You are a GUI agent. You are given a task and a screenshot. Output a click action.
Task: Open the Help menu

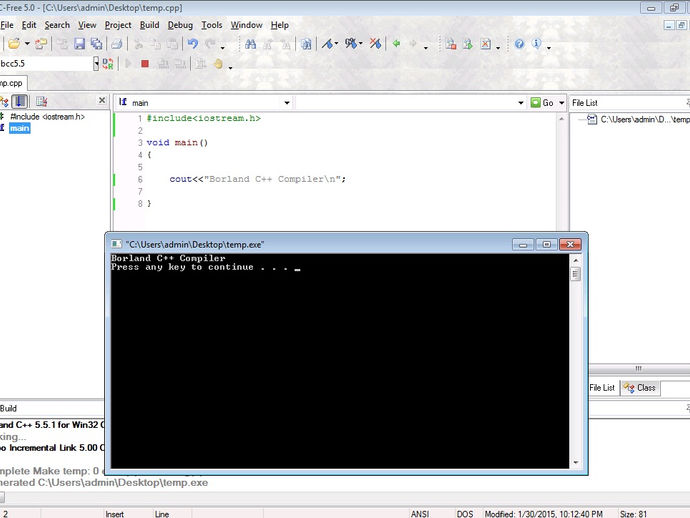click(x=279, y=25)
